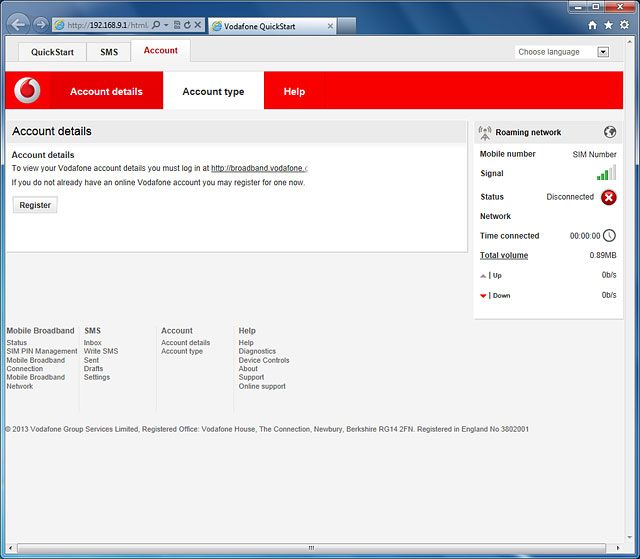Go back with the browser Back arrow
Screen dimensions: 640x559
pos(19,25)
